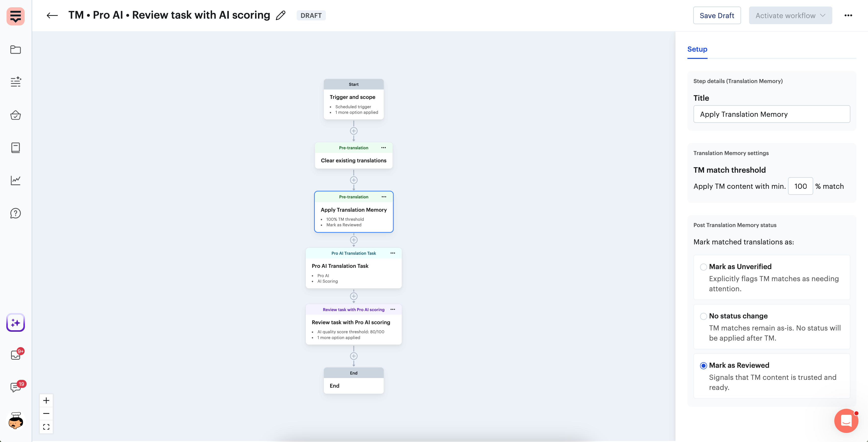
Task: Select the End node
Action: click(x=354, y=381)
